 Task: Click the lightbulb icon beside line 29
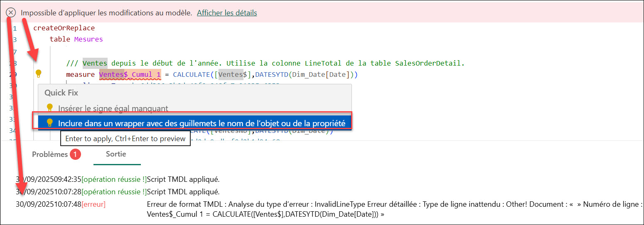[39, 74]
